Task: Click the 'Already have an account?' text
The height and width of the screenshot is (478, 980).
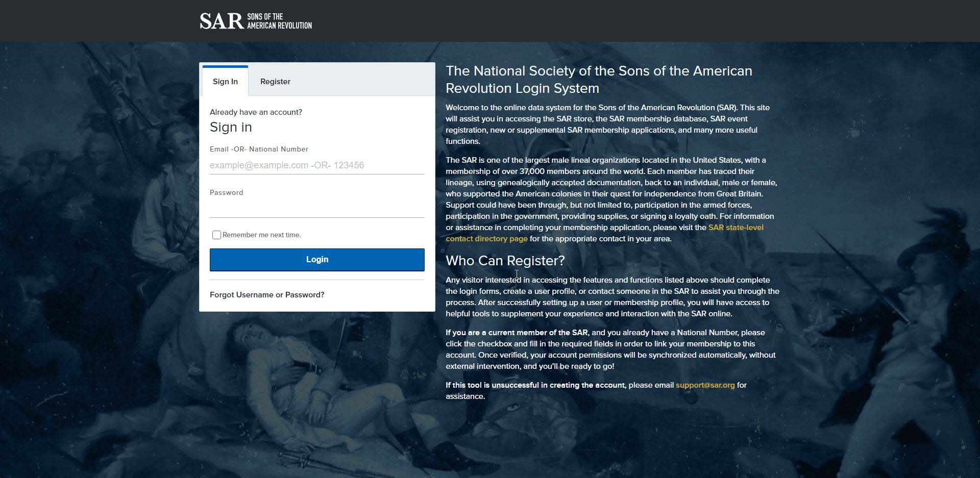Action: (256, 112)
